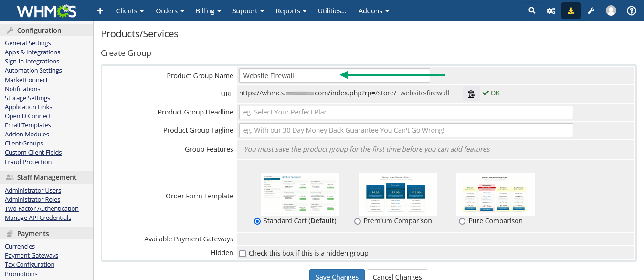Image resolution: width=644 pixels, height=280 pixels.
Task: Open Custom Client Fields link
Action: (33, 152)
